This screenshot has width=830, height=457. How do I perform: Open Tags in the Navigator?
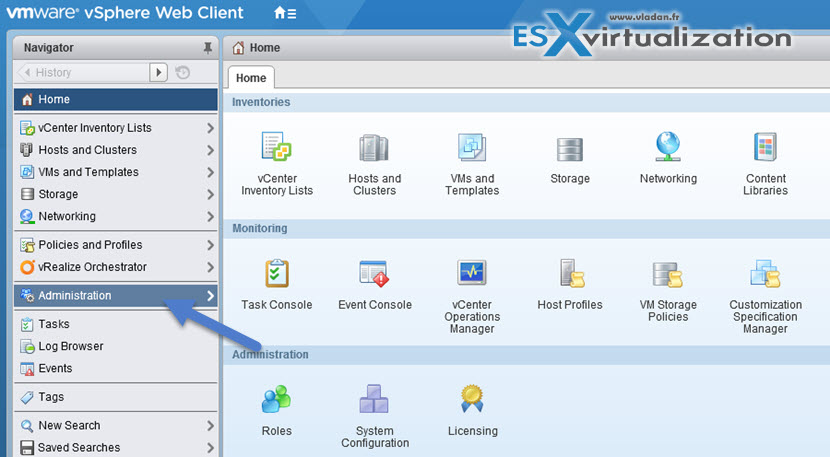115,397
